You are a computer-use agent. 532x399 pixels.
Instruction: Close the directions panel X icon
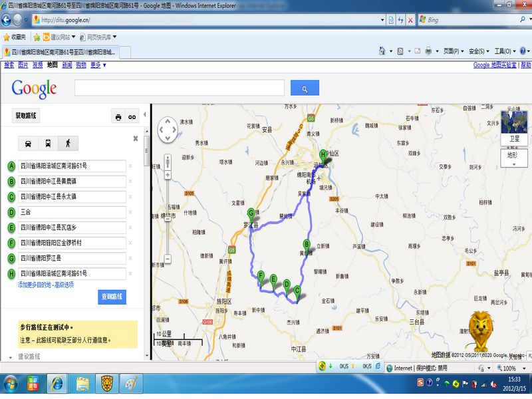point(136,138)
